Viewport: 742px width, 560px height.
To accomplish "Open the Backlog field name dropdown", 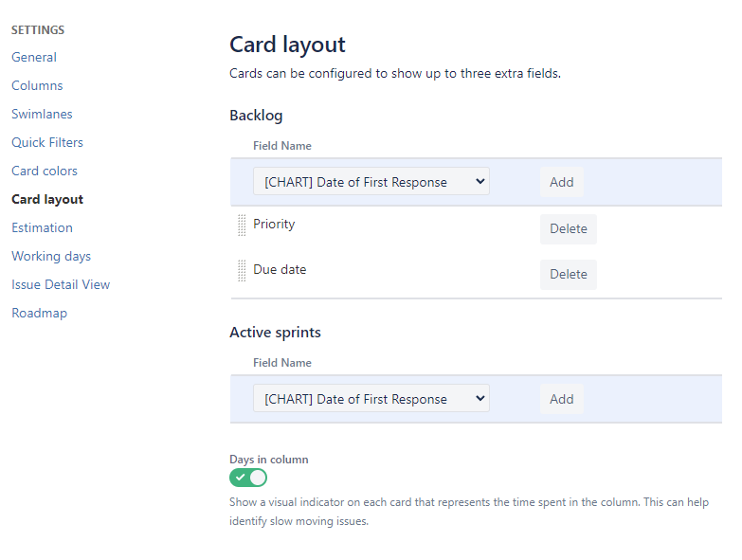I will [x=371, y=182].
